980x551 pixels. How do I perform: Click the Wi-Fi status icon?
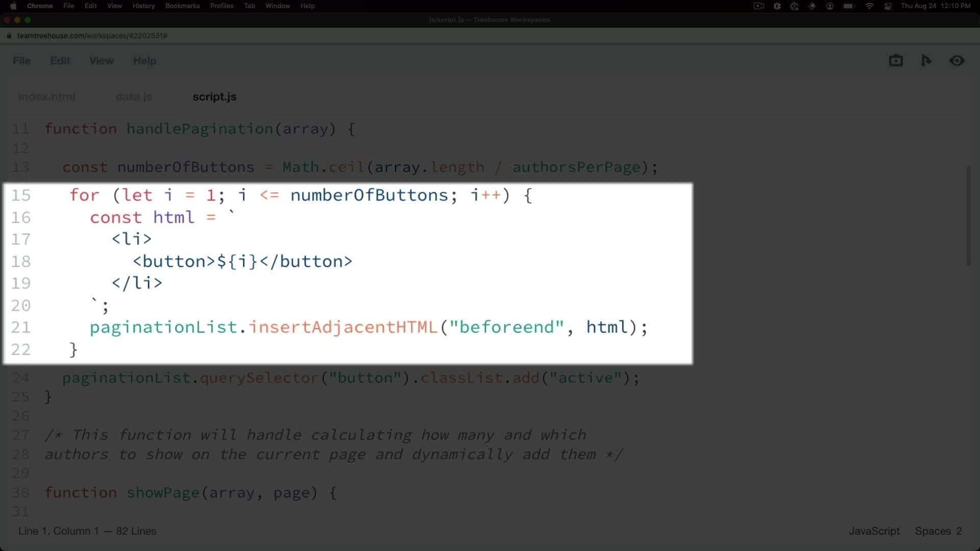869,6
